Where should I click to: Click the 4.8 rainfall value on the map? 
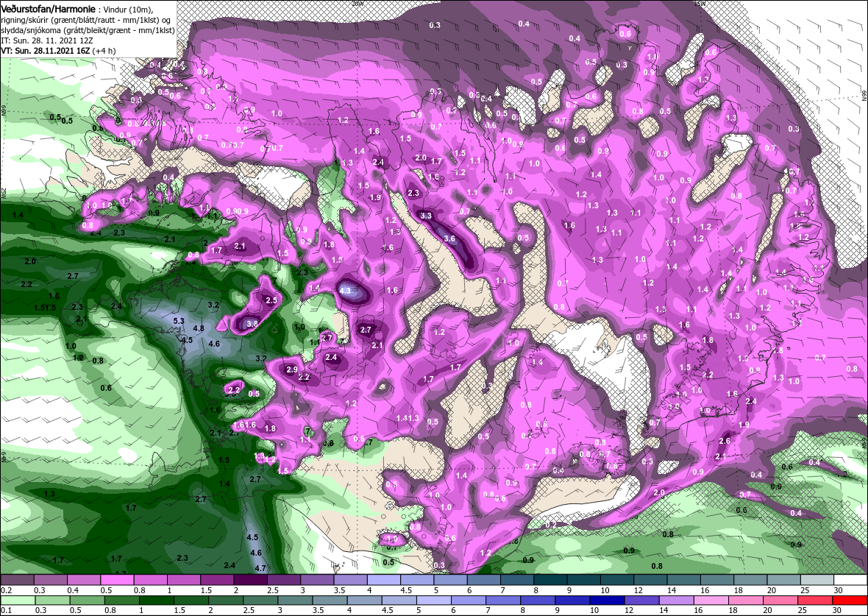[x=199, y=328]
